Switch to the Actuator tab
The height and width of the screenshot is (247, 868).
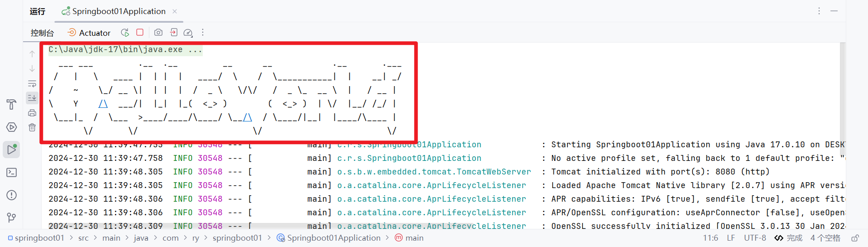89,33
